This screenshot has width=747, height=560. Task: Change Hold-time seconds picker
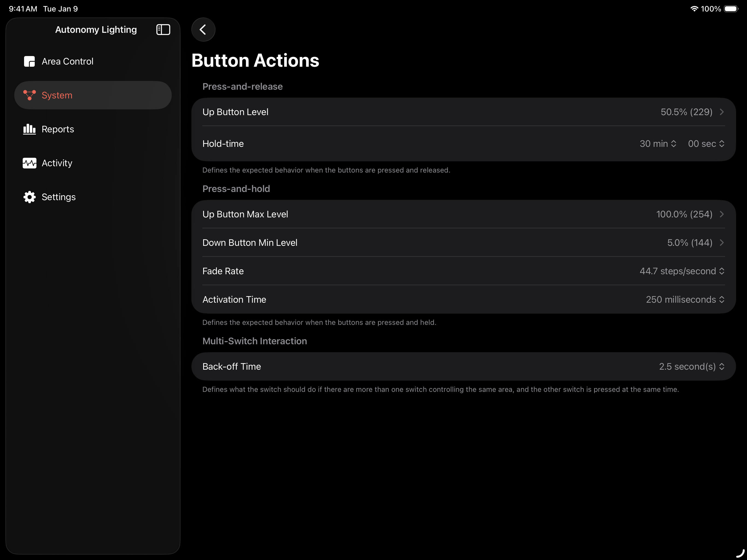point(706,144)
